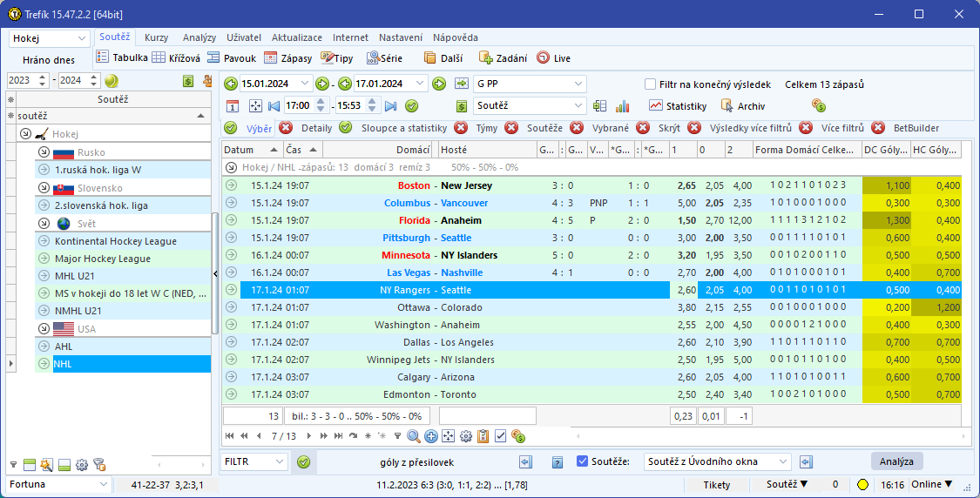The image size is (980, 498).
Task: Click the calendar day icon left of the 17:00 field
Action: (x=232, y=105)
